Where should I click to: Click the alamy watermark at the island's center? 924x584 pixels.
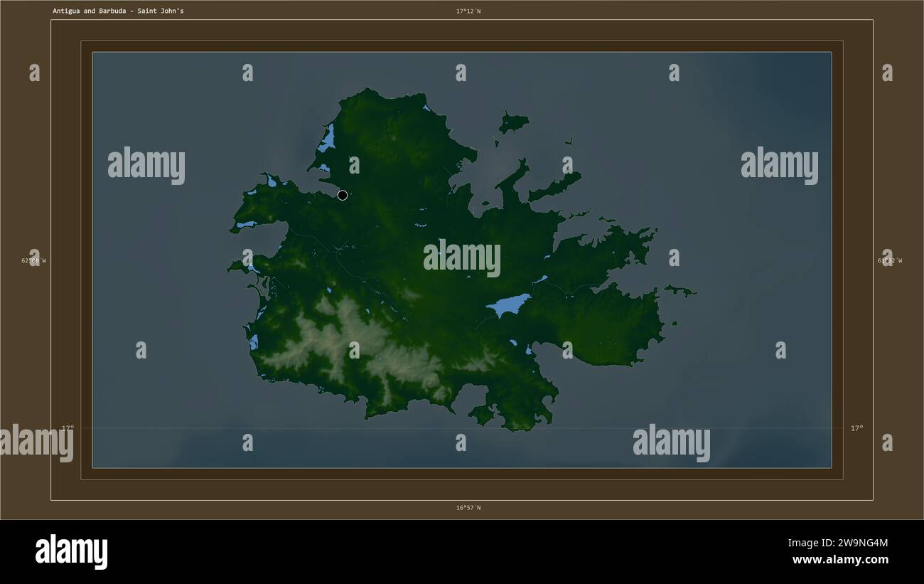point(462,258)
